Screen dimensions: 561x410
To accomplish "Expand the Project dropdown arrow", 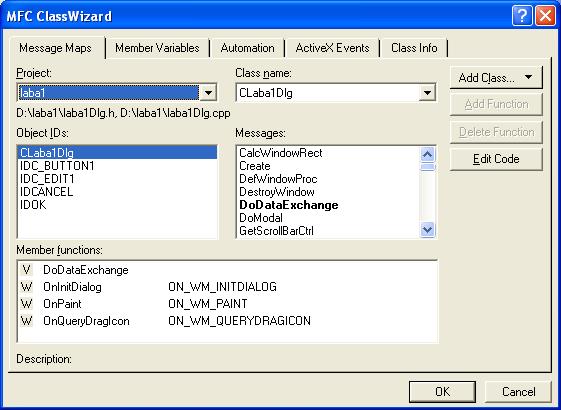I will 208,93.
